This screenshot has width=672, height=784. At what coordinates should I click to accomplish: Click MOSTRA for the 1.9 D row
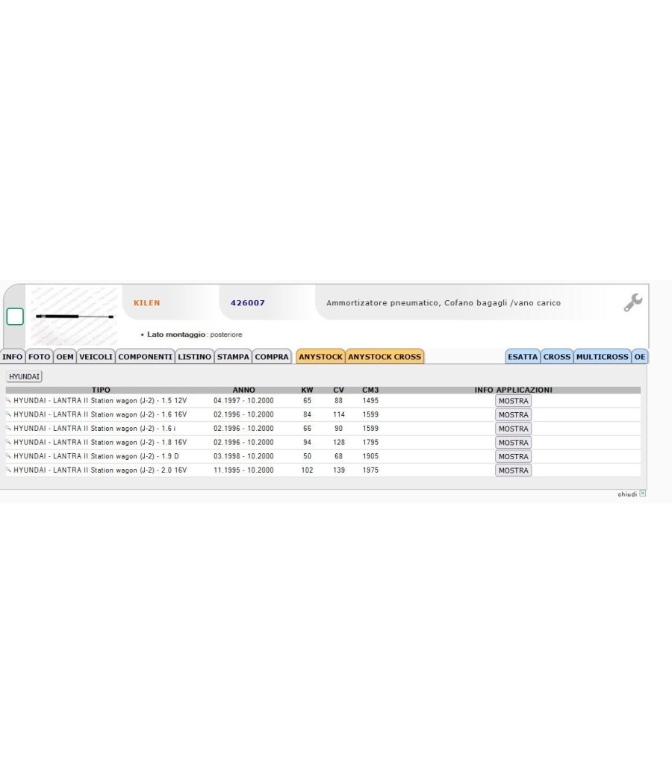(513, 456)
